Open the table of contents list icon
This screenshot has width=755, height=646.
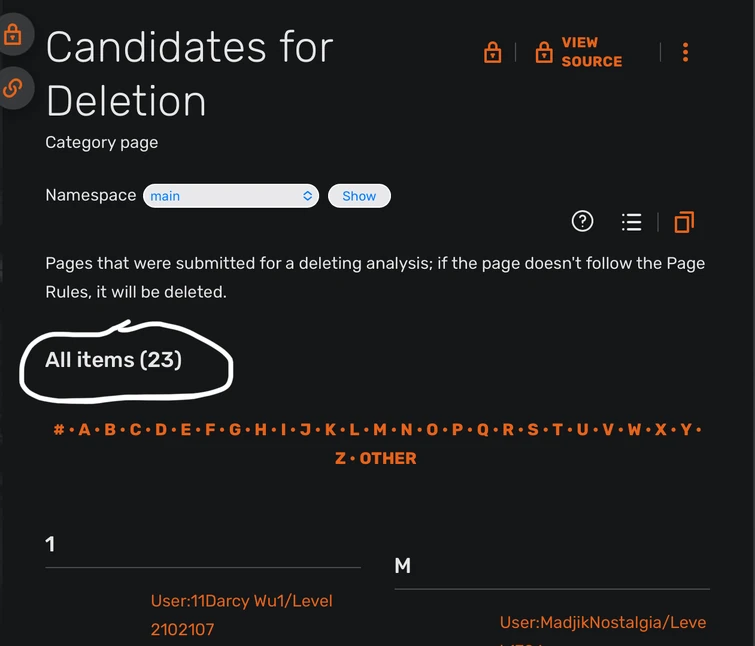click(x=631, y=222)
